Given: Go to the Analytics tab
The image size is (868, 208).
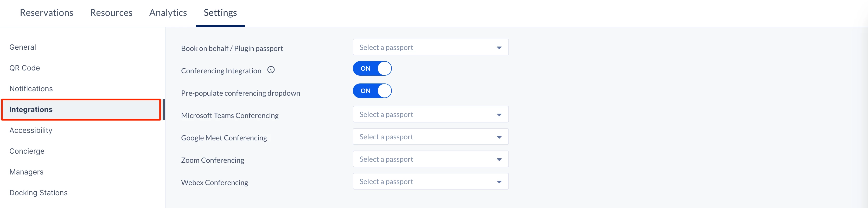Looking at the screenshot, I should [x=168, y=13].
